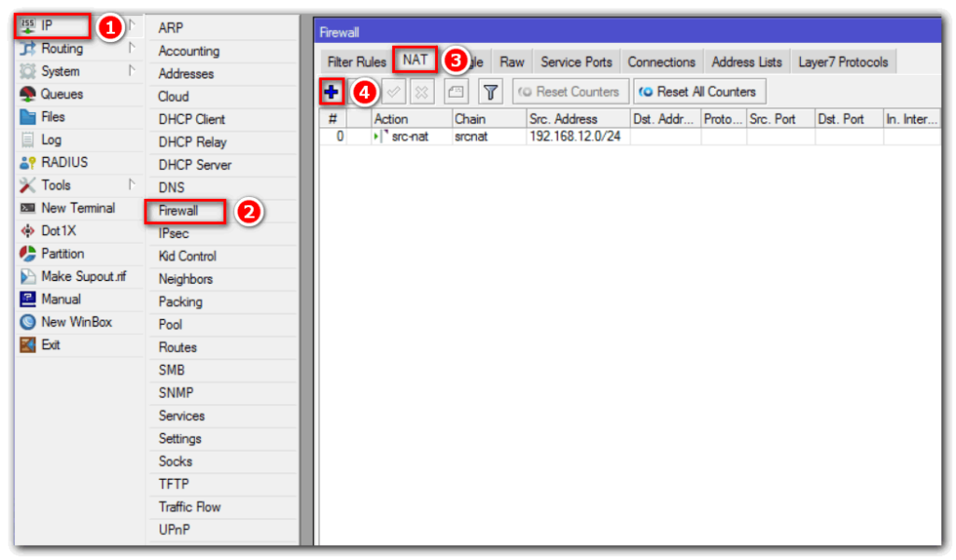Open the Address Lists tab
Screen dimensions: 956x560
coord(746,62)
